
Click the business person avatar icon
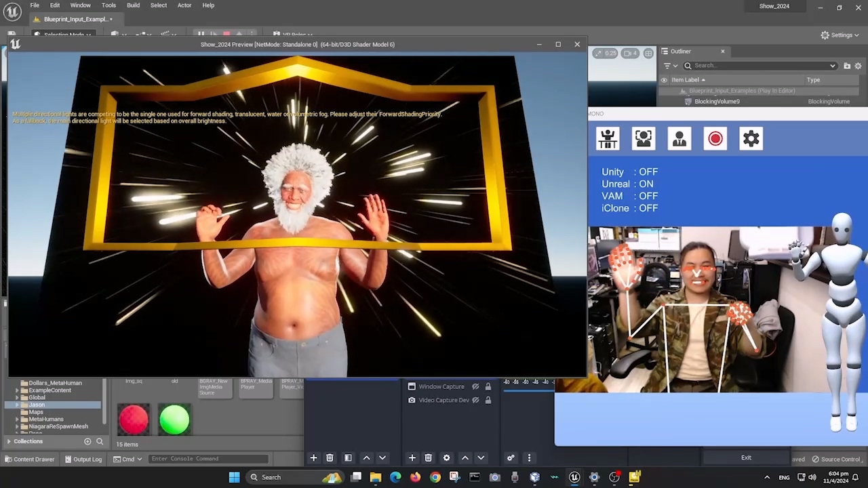tap(679, 139)
